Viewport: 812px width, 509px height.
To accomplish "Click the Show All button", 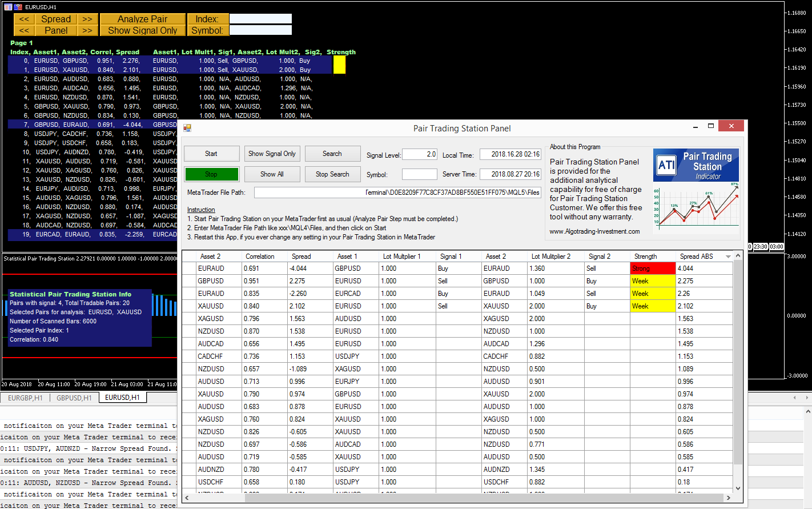I will coord(272,174).
